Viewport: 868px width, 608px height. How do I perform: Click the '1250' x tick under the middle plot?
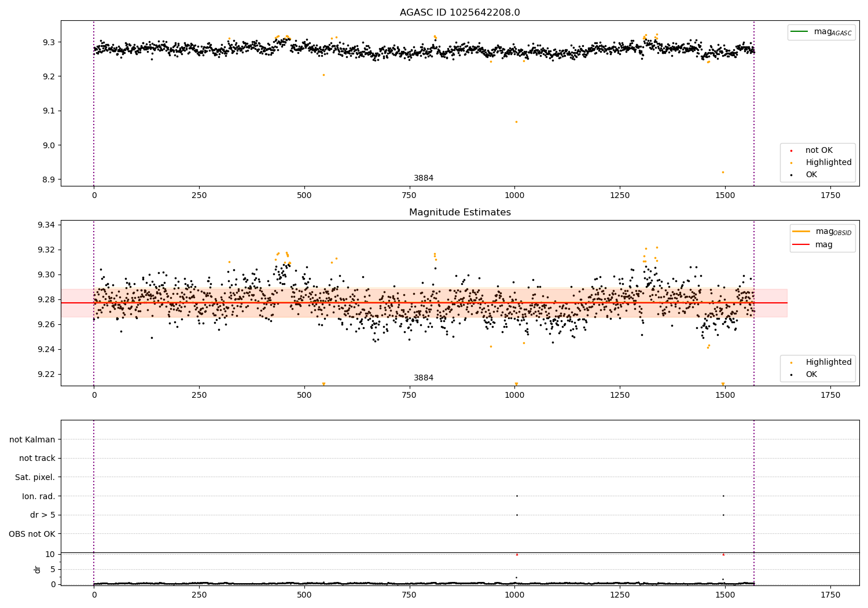click(x=620, y=395)
